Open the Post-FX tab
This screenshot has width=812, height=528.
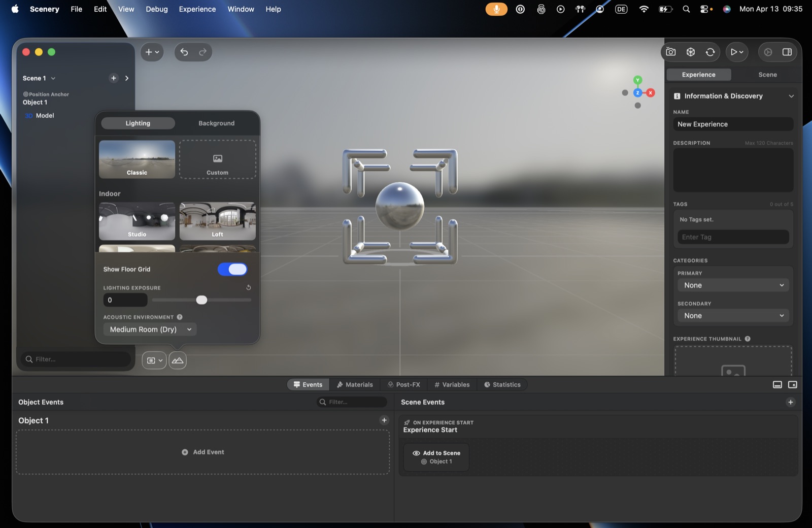pyautogui.click(x=404, y=385)
